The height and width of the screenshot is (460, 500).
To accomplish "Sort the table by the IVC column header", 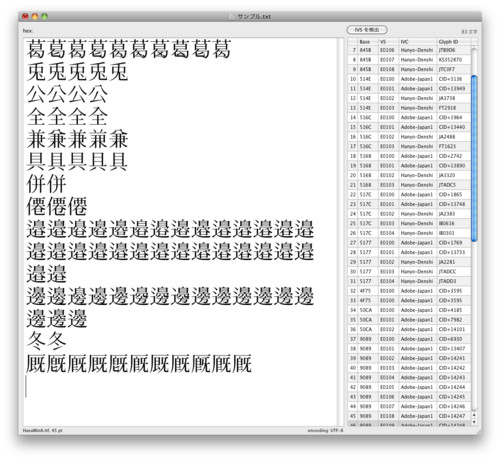I will pyautogui.click(x=418, y=42).
